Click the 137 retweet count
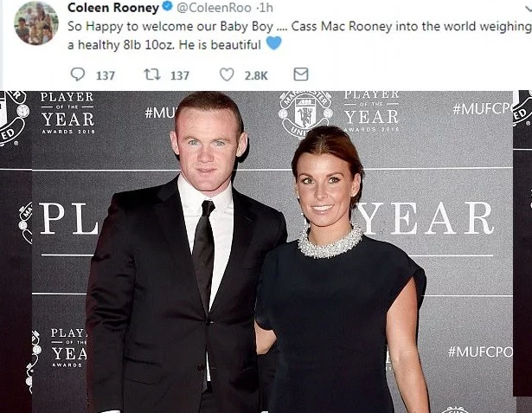This screenshot has height=413, width=532. click(x=180, y=75)
